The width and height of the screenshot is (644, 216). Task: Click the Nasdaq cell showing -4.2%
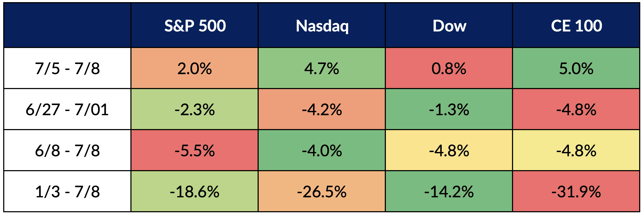(x=322, y=109)
